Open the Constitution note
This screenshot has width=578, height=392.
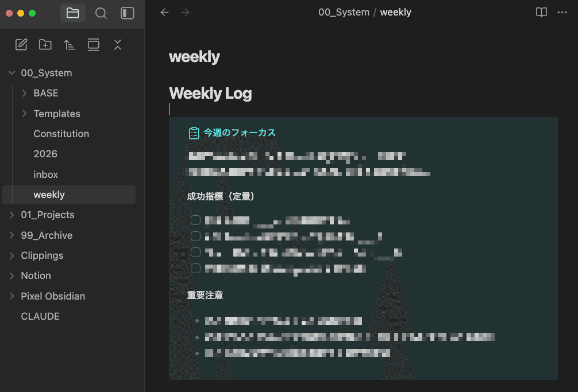point(61,134)
